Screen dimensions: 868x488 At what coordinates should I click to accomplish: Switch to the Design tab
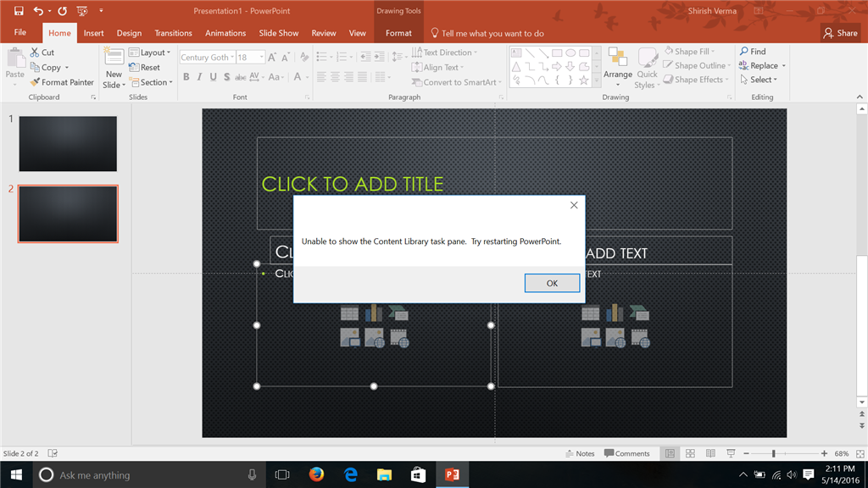tap(129, 33)
